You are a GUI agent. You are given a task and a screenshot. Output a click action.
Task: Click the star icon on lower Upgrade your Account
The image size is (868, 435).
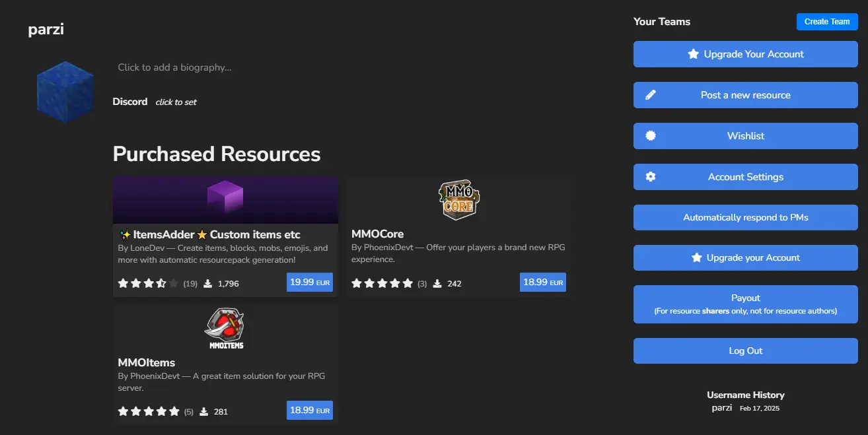(696, 257)
